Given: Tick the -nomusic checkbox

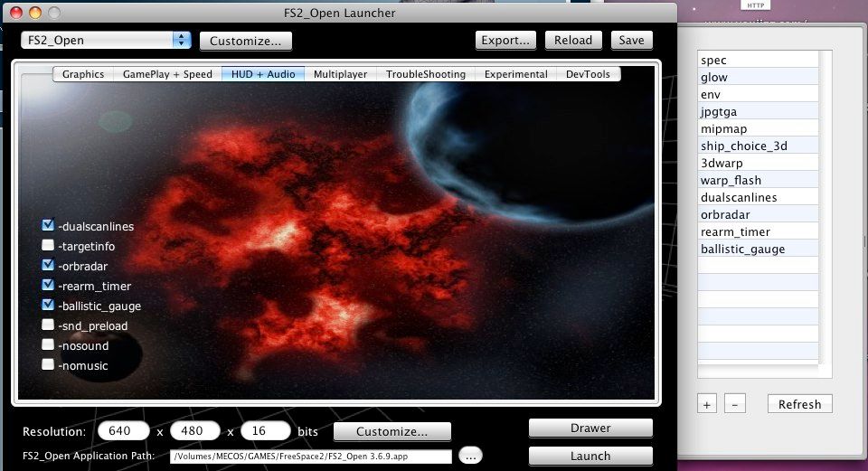Looking at the screenshot, I should pos(48,364).
